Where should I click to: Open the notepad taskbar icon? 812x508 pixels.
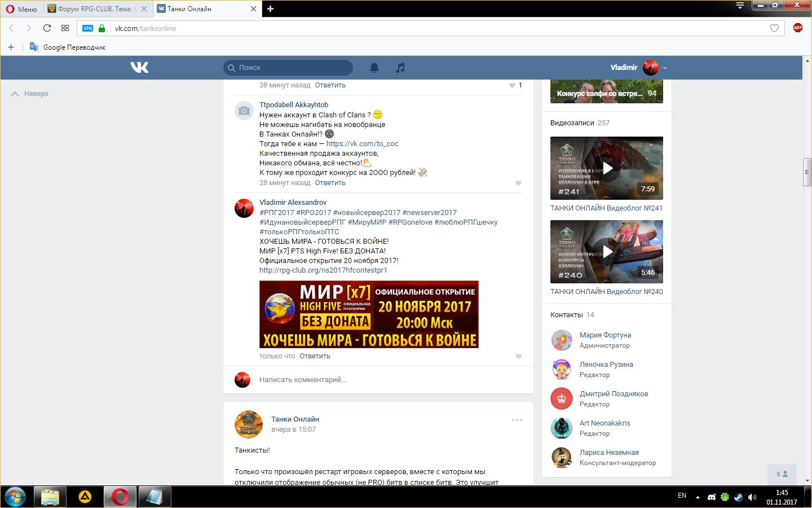click(x=155, y=497)
